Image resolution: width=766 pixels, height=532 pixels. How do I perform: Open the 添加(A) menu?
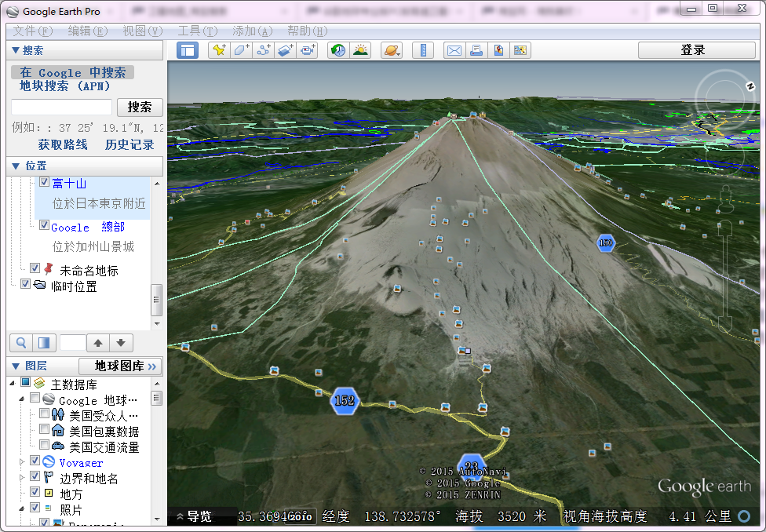(252, 31)
